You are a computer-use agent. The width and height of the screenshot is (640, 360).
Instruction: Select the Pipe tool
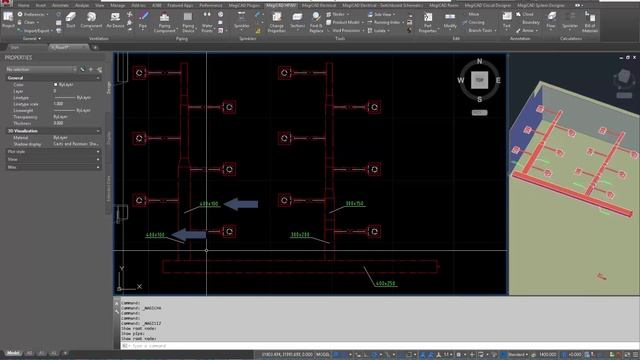tap(143, 20)
